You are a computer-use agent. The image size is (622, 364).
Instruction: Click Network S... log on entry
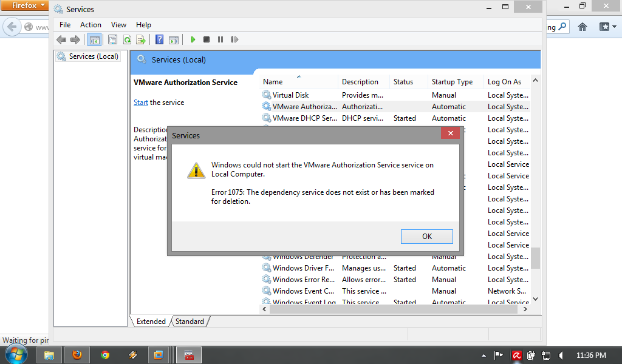coord(507,291)
